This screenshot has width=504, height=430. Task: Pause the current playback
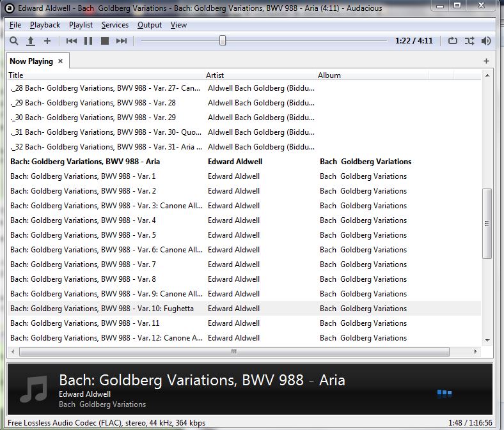tap(88, 41)
